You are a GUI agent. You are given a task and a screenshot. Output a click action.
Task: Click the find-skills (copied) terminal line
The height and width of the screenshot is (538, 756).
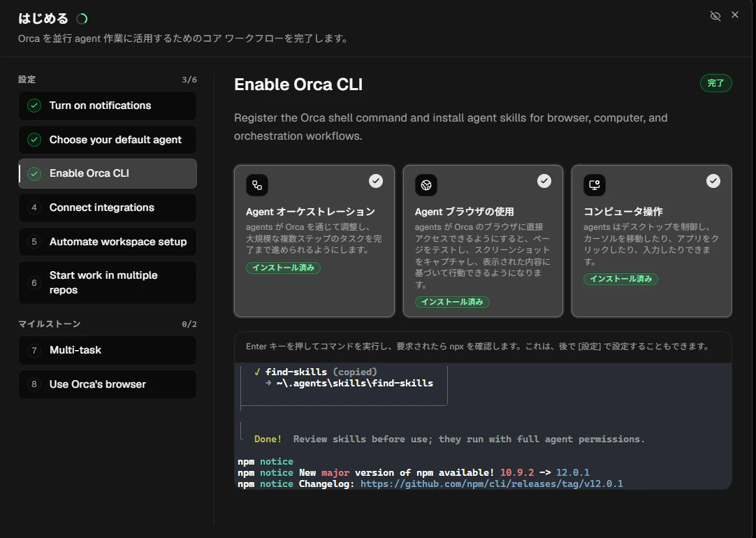tap(316, 372)
